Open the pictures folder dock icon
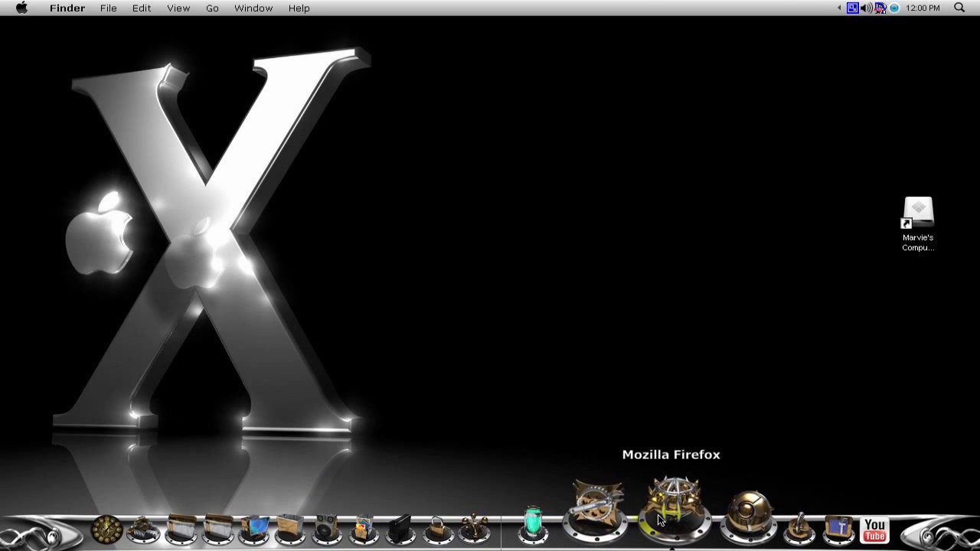 pos(364,530)
